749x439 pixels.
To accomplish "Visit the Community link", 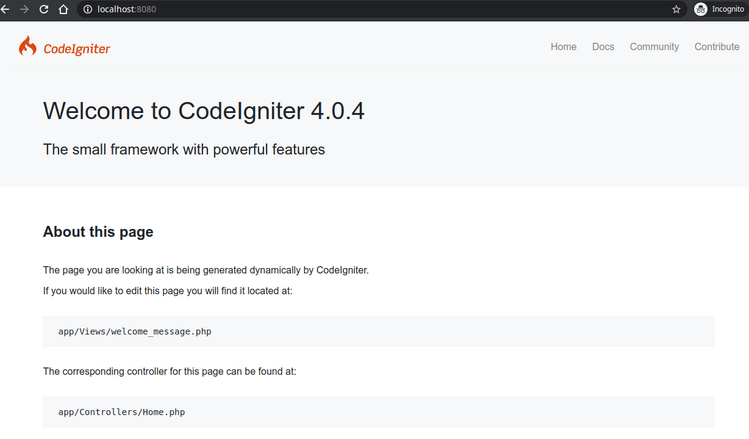I will (x=654, y=47).
